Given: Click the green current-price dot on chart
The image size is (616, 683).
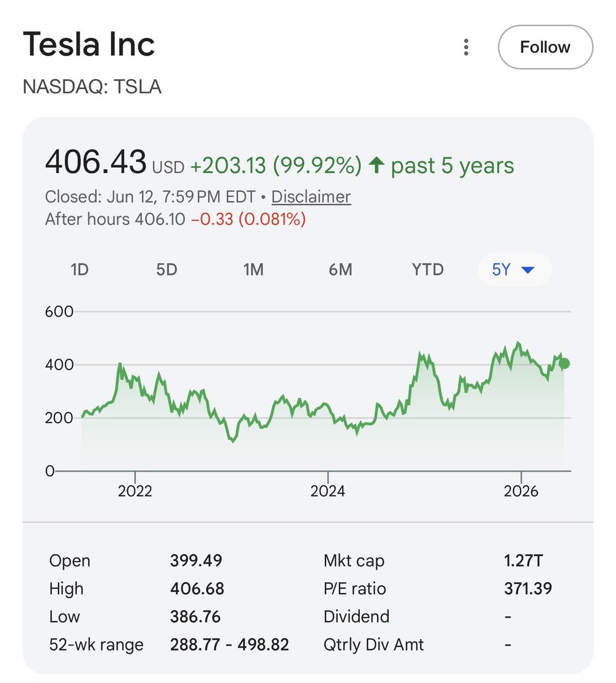Looking at the screenshot, I should tap(564, 364).
